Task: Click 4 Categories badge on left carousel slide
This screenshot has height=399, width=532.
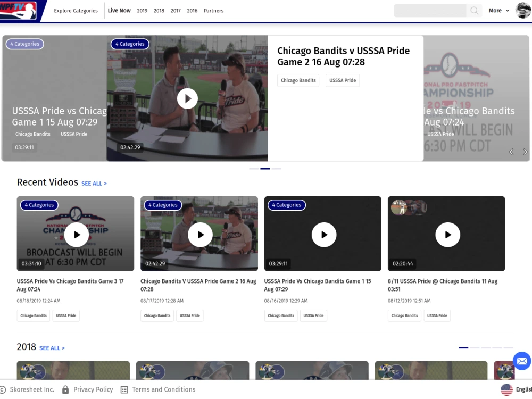Action: coord(25,44)
